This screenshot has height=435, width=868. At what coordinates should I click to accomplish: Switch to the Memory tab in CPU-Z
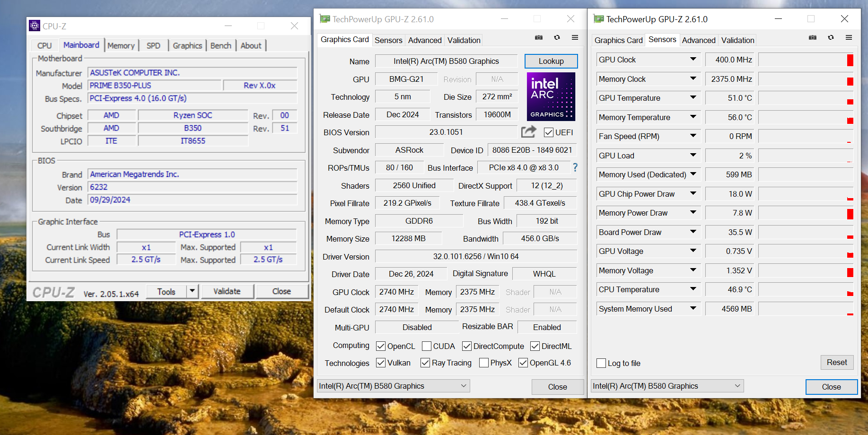pyautogui.click(x=121, y=45)
